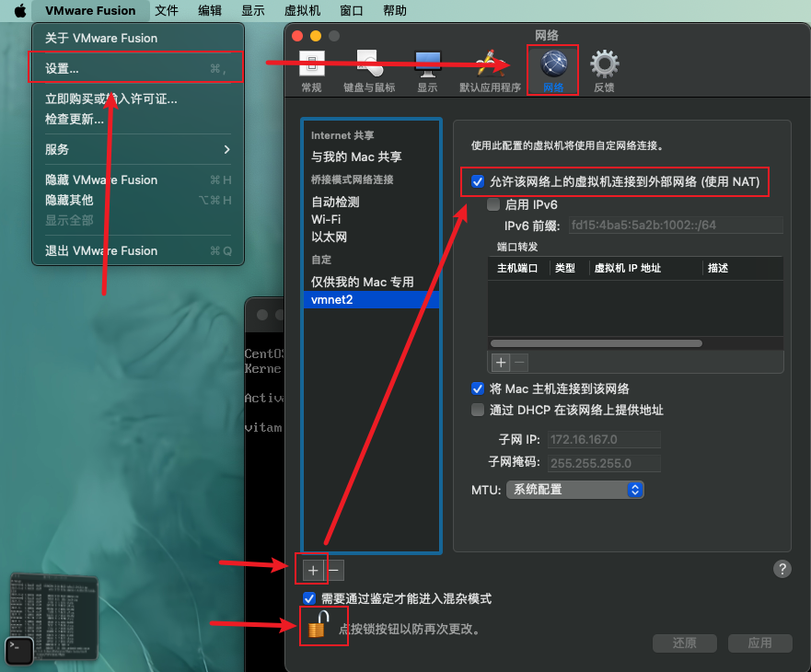Select 自动检测 bridged network

371,202
